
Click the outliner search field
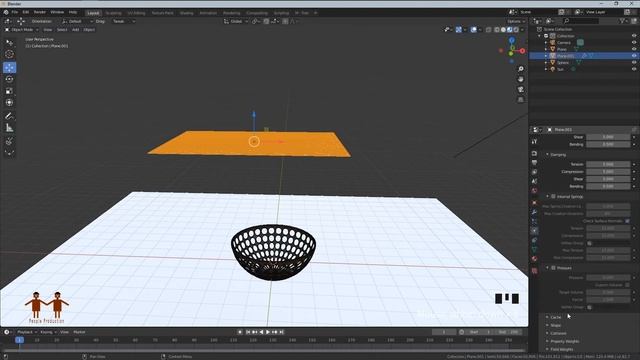pos(581,21)
